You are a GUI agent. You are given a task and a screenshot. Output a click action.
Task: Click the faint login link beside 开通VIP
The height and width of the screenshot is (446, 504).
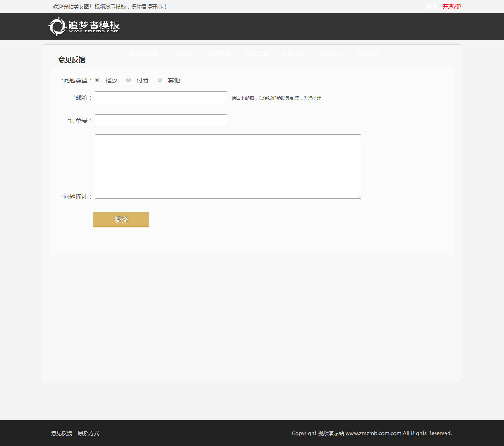[432, 7]
